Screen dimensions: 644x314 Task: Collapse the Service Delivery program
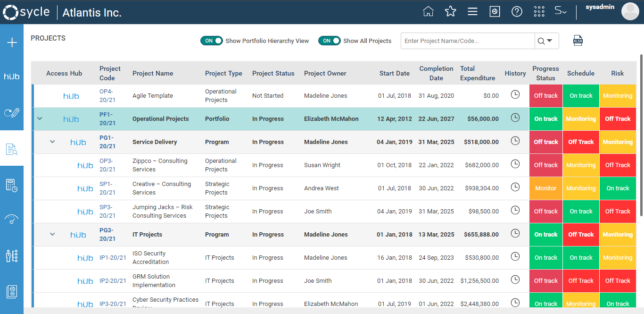coord(52,142)
